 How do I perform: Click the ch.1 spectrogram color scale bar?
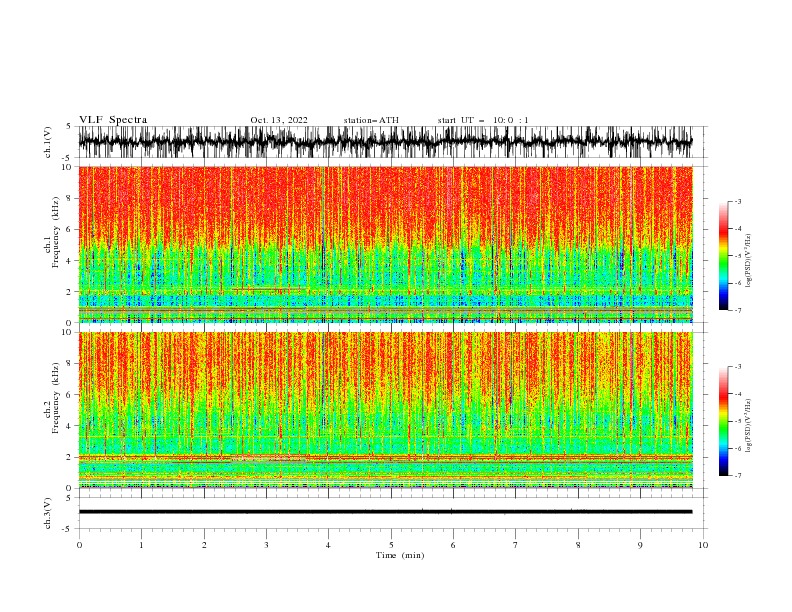tap(723, 256)
